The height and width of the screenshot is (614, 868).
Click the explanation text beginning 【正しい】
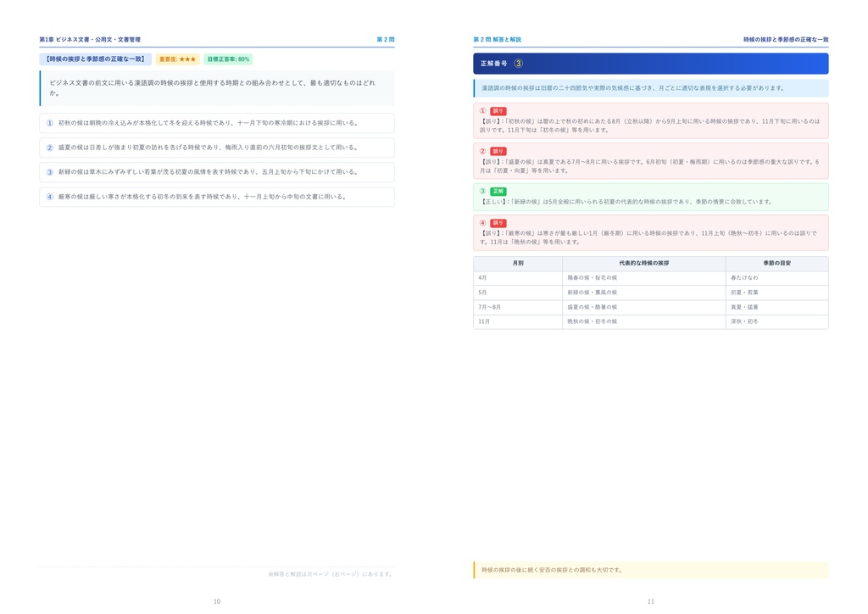[626, 202]
